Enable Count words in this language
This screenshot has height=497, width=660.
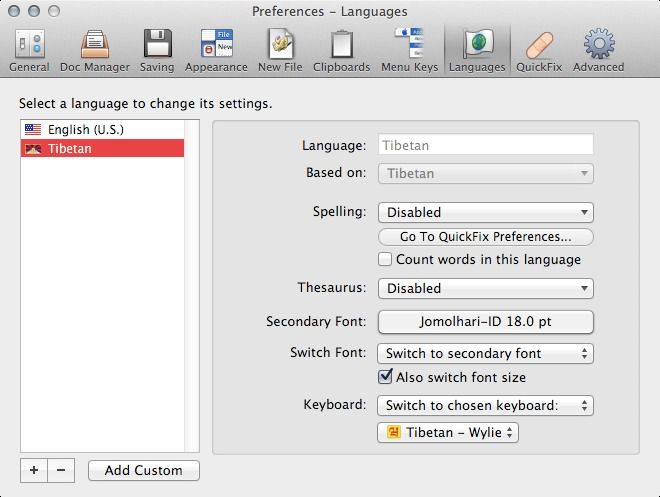(386, 260)
